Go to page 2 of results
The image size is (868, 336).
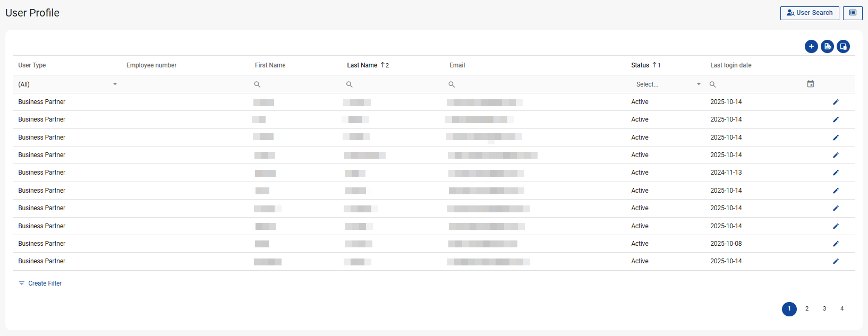click(x=806, y=308)
